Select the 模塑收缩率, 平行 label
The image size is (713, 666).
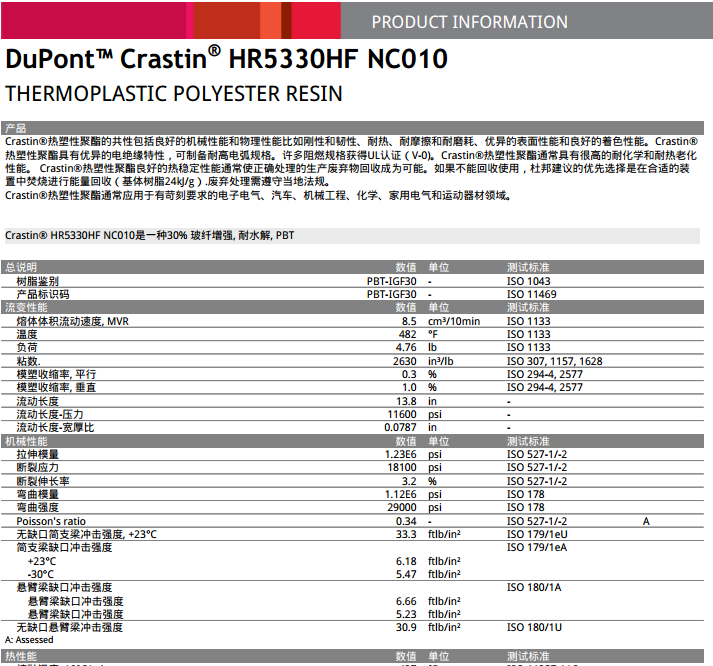(56, 374)
